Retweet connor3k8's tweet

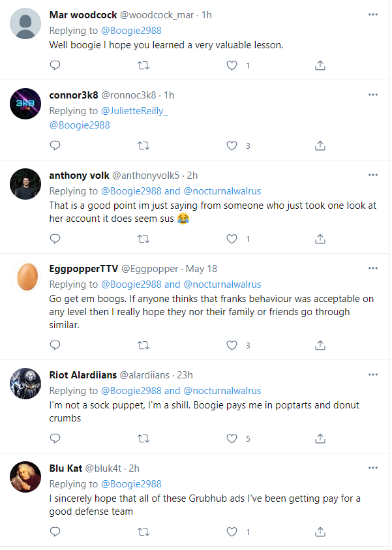click(x=143, y=145)
